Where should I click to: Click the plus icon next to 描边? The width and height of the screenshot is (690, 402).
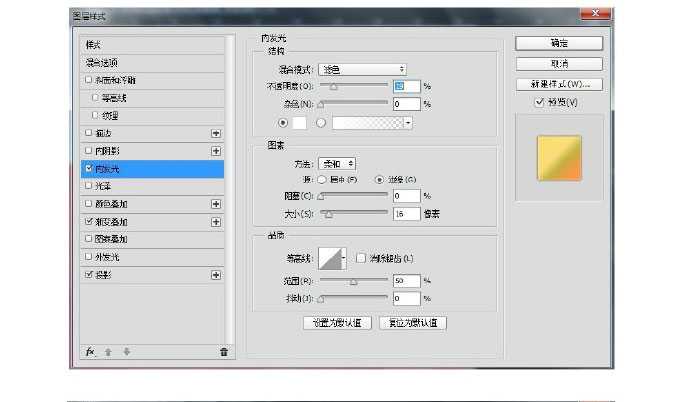click(x=216, y=133)
